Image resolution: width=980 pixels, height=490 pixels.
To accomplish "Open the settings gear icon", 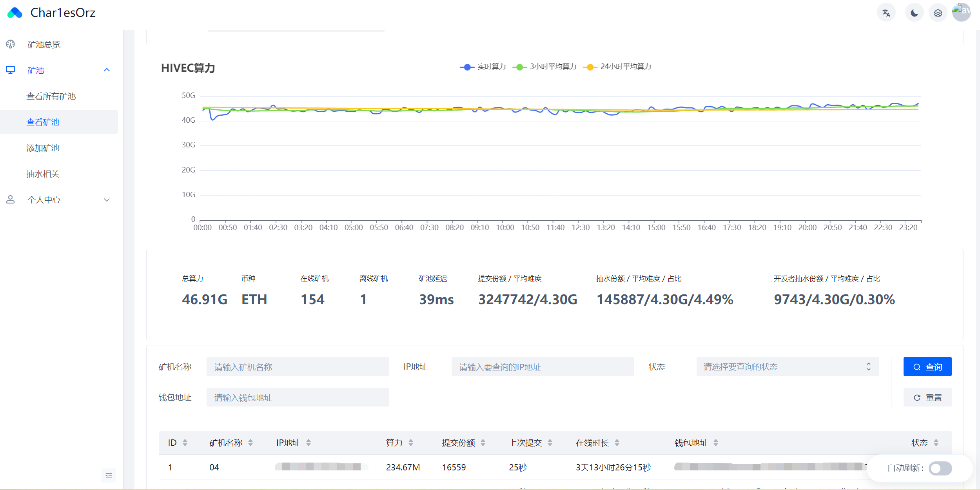I will pos(938,13).
